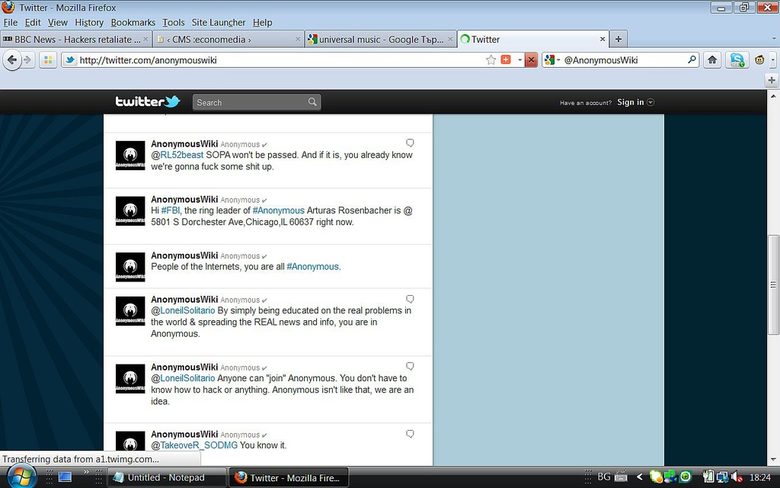This screenshot has width=780, height=488.
Task: Open the View menu
Action: (x=58, y=22)
